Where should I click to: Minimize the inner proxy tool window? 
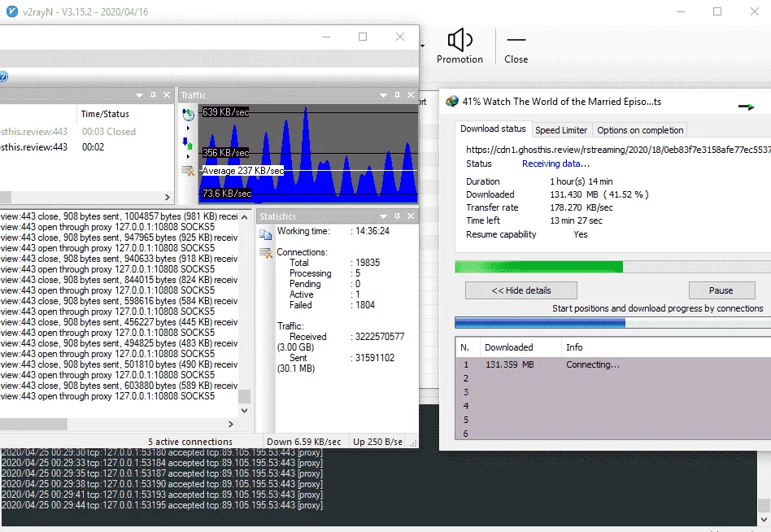pyautogui.click(x=326, y=37)
